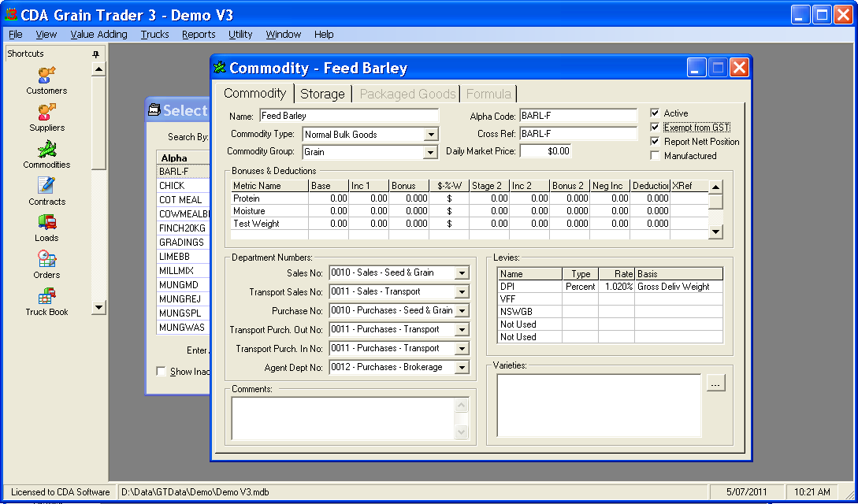This screenshot has width=858, height=504.
Task: Open the Loads truck icon
Action: pyautogui.click(x=46, y=222)
